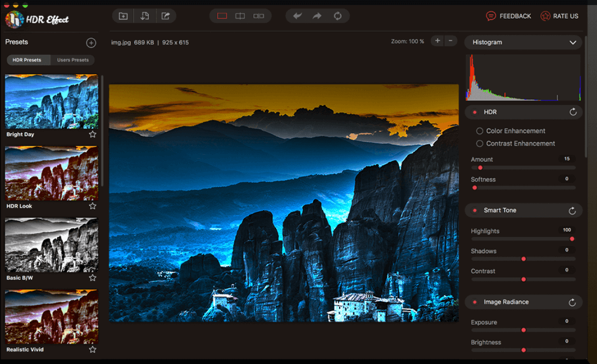Select the Contrast Enhancement option

point(479,143)
